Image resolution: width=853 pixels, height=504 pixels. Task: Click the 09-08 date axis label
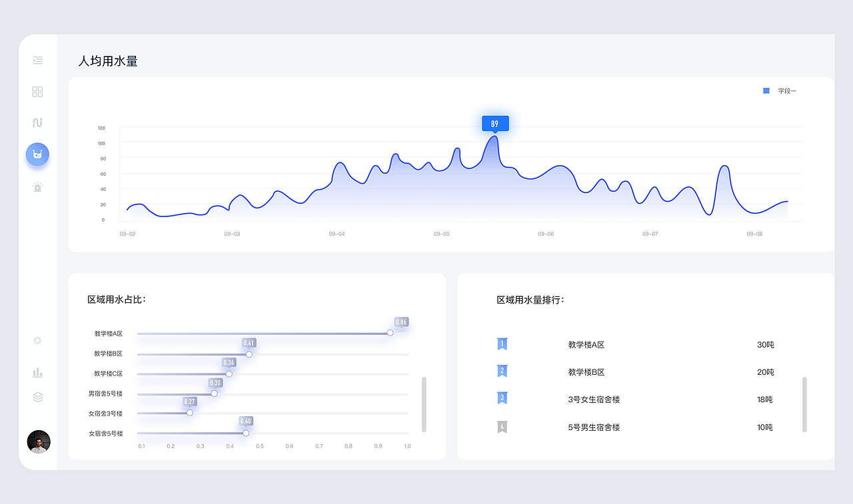point(754,234)
